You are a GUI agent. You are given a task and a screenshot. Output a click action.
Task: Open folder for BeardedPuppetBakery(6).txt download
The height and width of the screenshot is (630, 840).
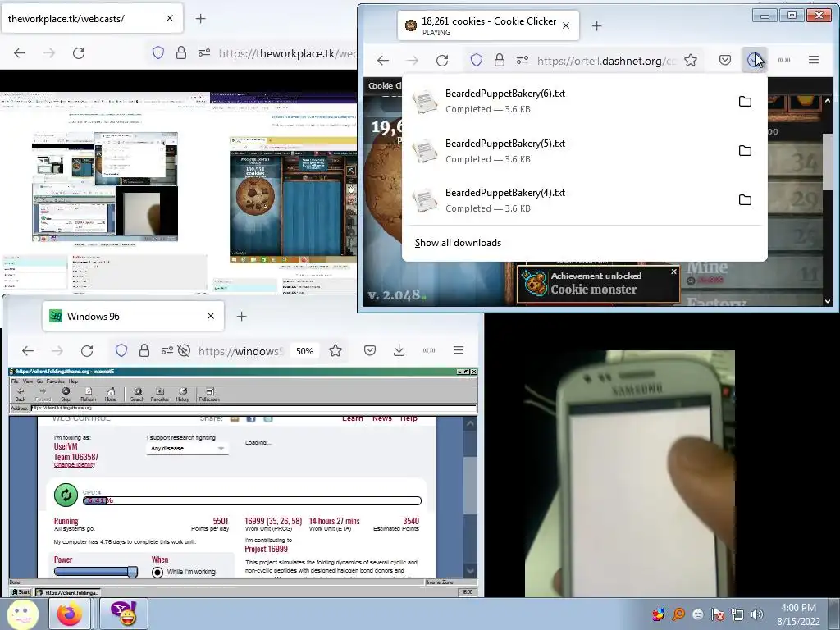[745, 101]
